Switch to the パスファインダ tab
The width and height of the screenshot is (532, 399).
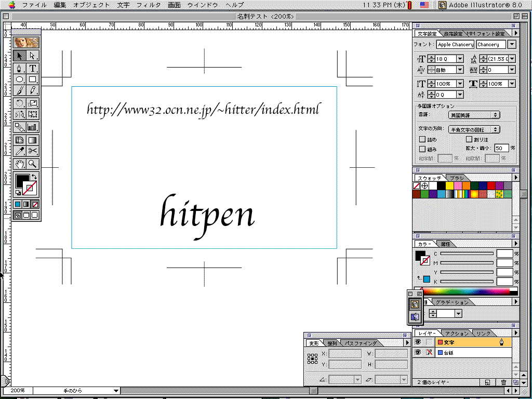point(361,343)
